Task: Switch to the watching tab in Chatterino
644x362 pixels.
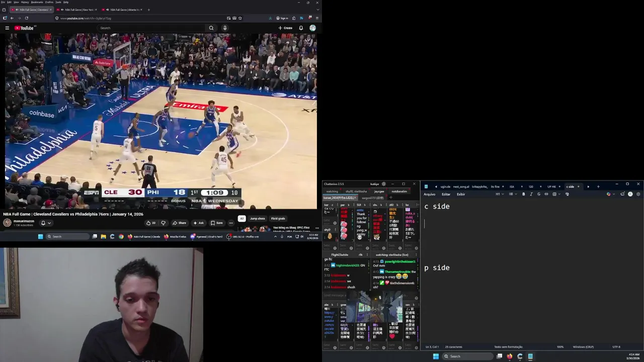Action: tap(332, 192)
